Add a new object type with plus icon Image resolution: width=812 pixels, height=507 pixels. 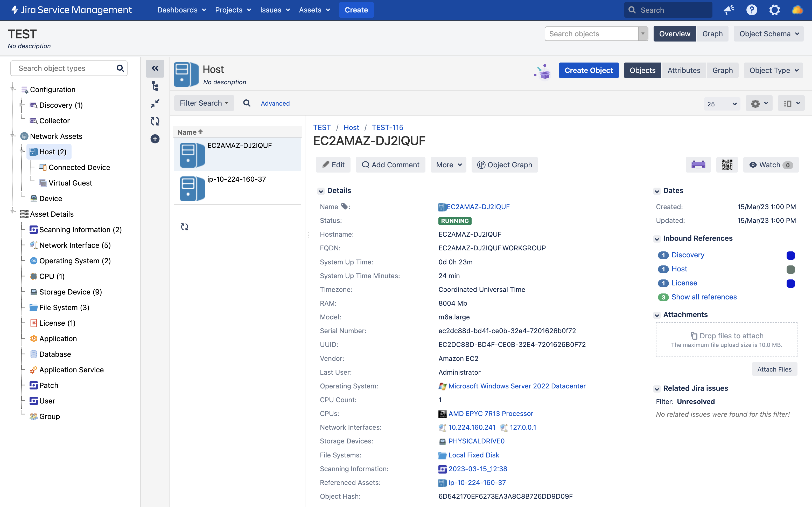(x=155, y=139)
